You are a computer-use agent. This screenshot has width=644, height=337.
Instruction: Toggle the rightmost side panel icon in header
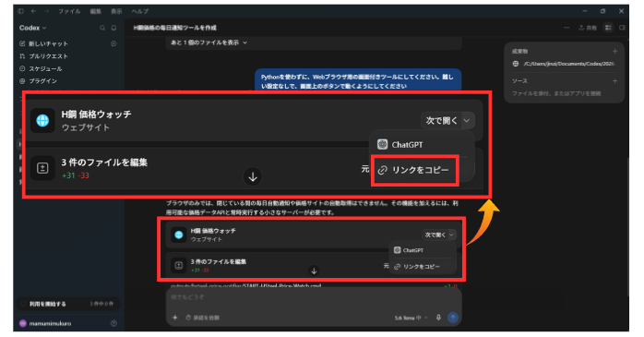[622, 28]
